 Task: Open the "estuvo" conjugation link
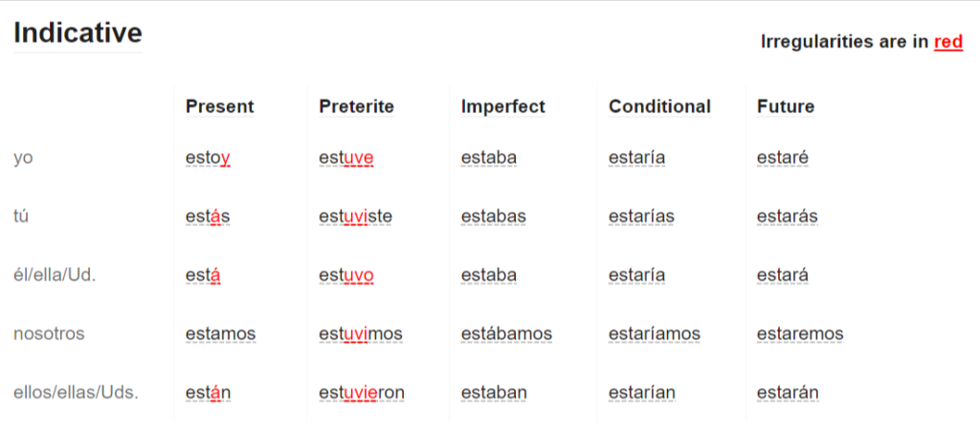[346, 275]
